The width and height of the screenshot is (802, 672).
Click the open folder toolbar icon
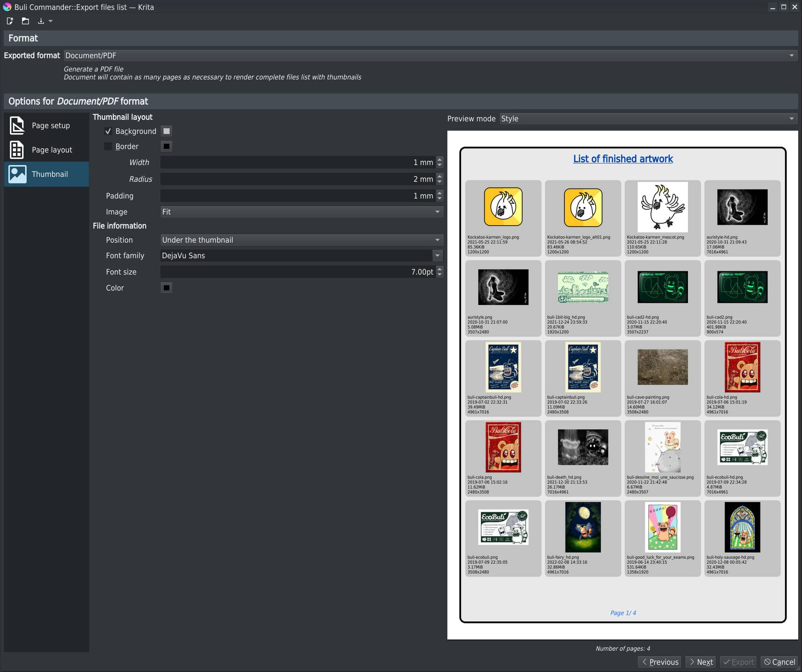point(25,21)
